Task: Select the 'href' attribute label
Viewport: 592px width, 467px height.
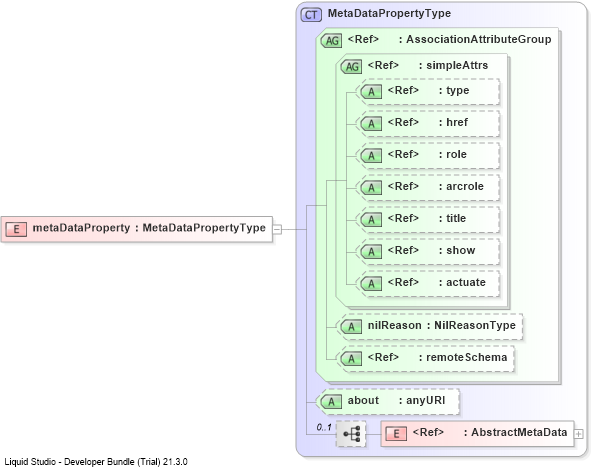Action: (457, 122)
